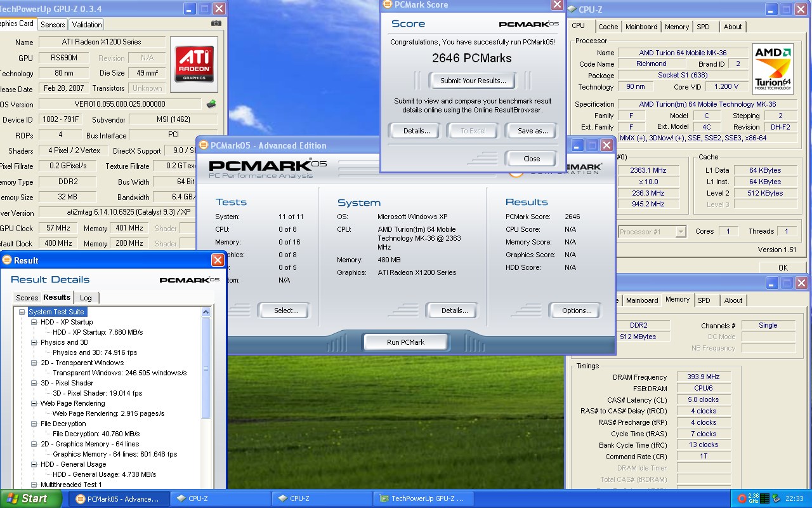812x508 pixels.
Task: Click the Run PCMark button
Action: pos(405,342)
